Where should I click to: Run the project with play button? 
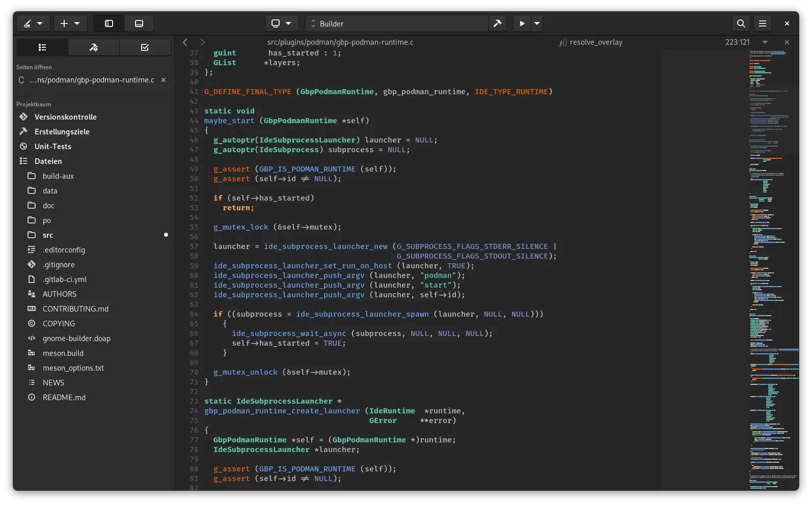point(522,23)
